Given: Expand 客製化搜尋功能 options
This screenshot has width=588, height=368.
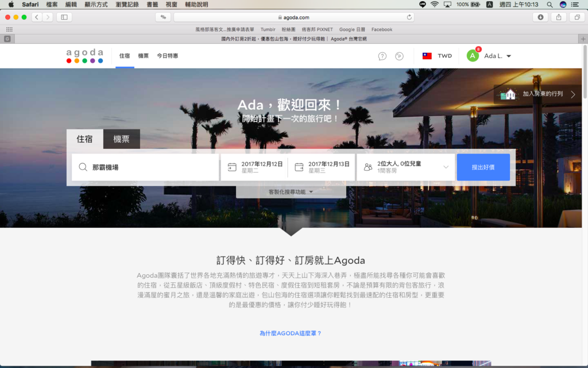Looking at the screenshot, I should (291, 192).
